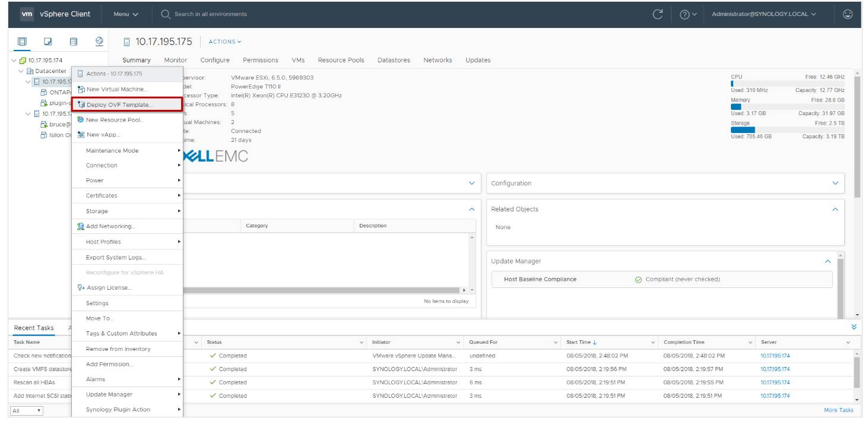Open Initiator column filter dropdown

(x=458, y=343)
